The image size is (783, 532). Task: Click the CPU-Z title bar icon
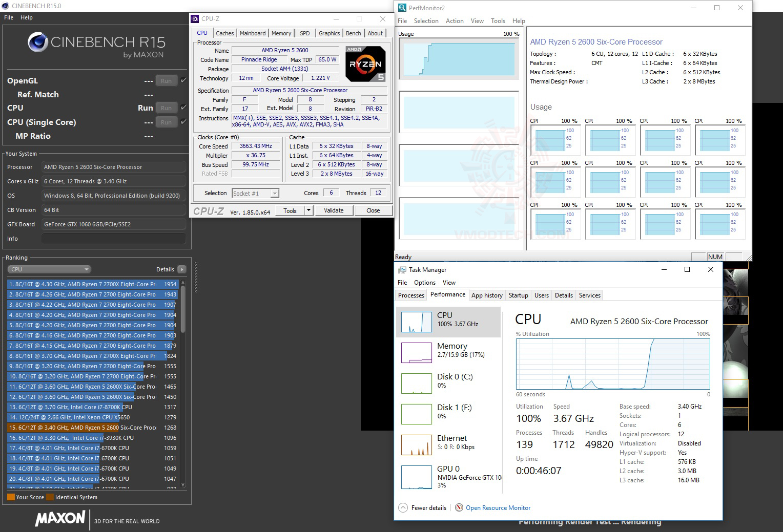pos(195,19)
